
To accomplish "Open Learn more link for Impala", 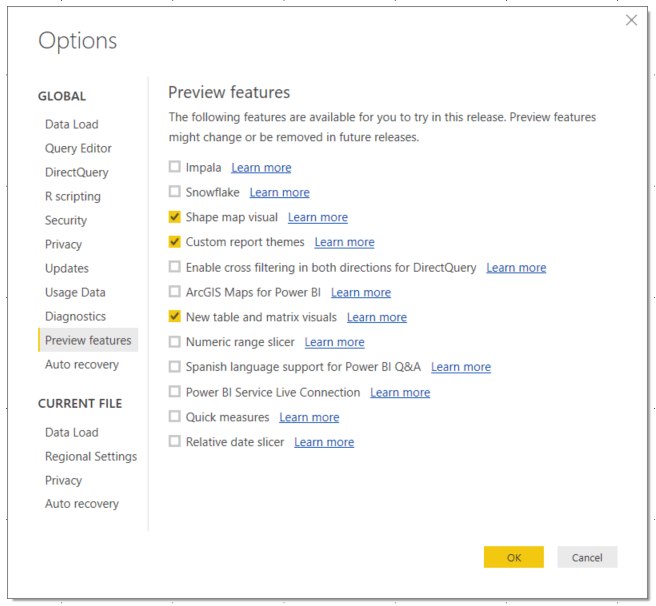I will pos(261,168).
